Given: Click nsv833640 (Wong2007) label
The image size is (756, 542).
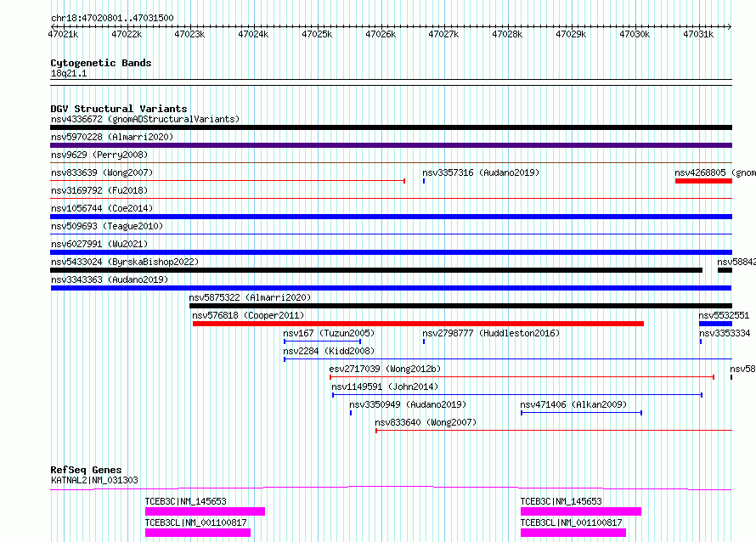Looking at the screenshot, I should tap(426, 422).
